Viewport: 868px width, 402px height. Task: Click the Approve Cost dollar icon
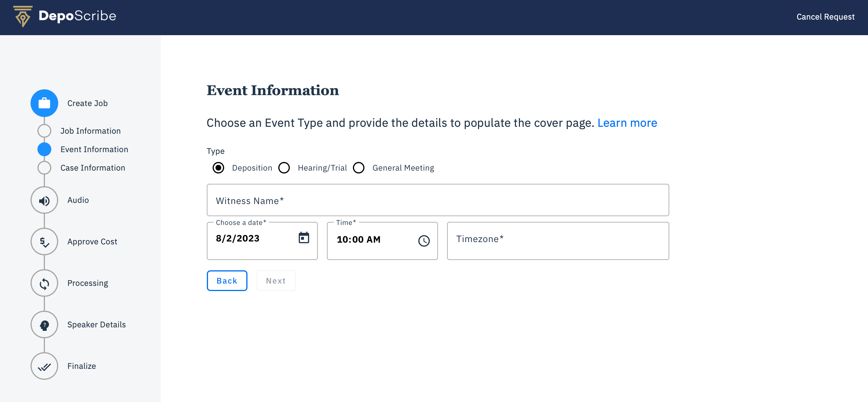pyautogui.click(x=44, y=241)
